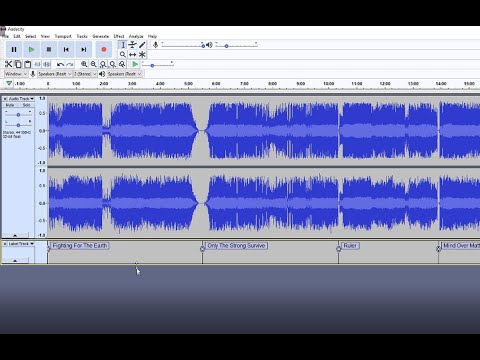Open the File menu
Viewport: 480px width, 360px height.
pos(6,36)
